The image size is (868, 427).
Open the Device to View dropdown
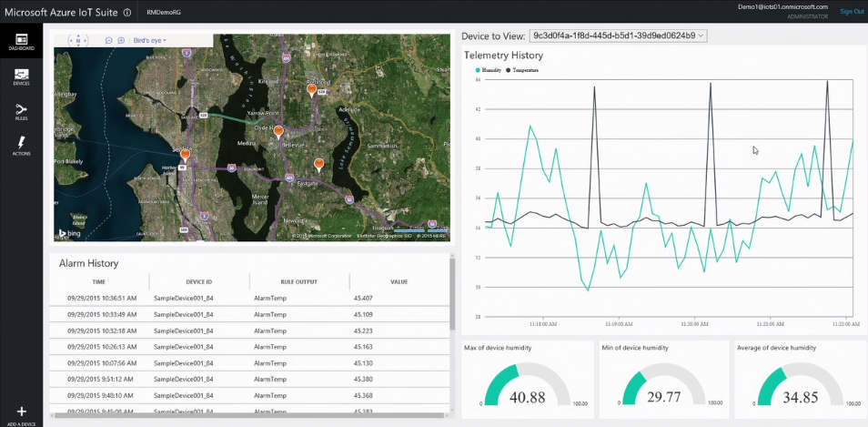(618, 36)
